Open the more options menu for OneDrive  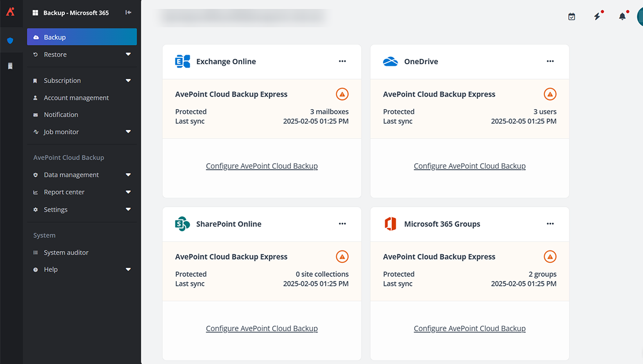[550, 62]
